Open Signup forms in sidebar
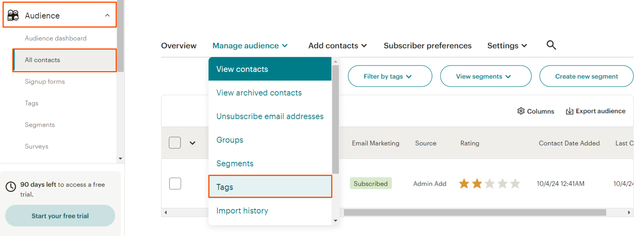The image size is (644, 236). pyautogui.click(x=45, y=82)
